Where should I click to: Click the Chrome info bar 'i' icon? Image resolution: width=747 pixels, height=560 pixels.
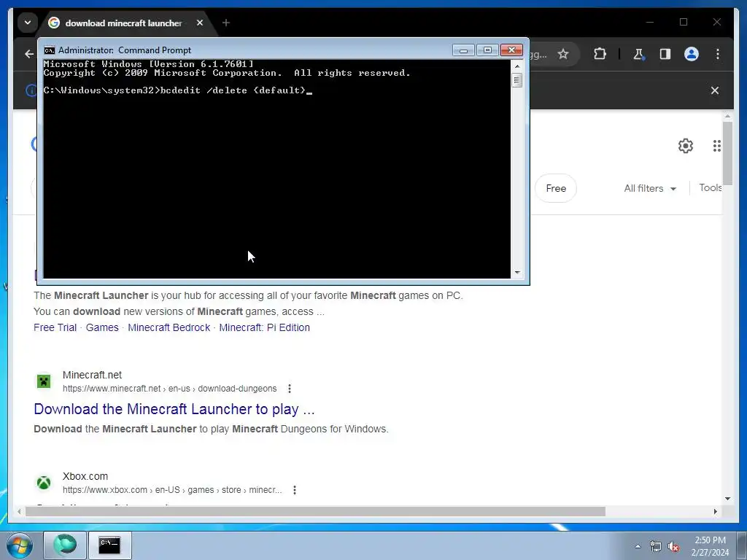tap(31, 90)
